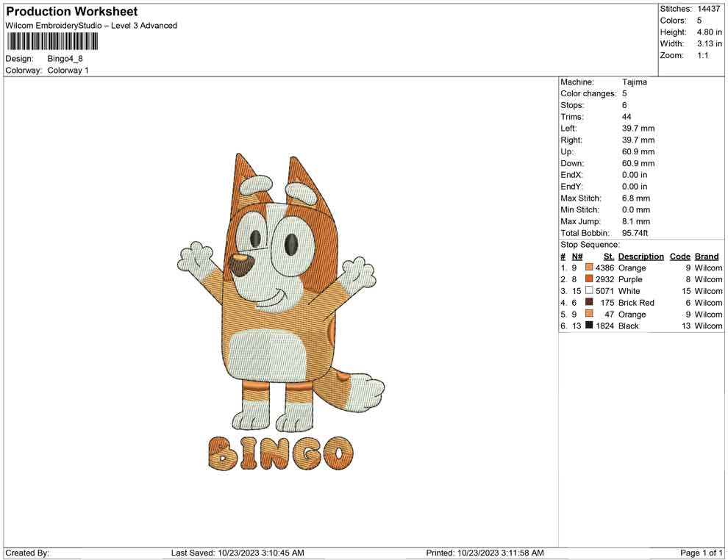Click the White thread swatch in row 3

(589, 290)
